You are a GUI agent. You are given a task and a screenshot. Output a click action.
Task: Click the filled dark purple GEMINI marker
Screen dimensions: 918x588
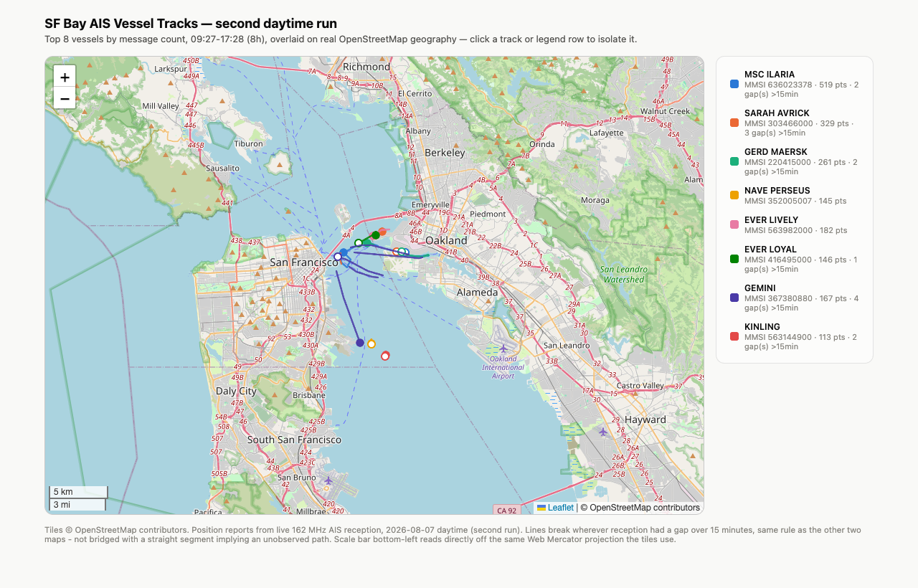[360, 343]
